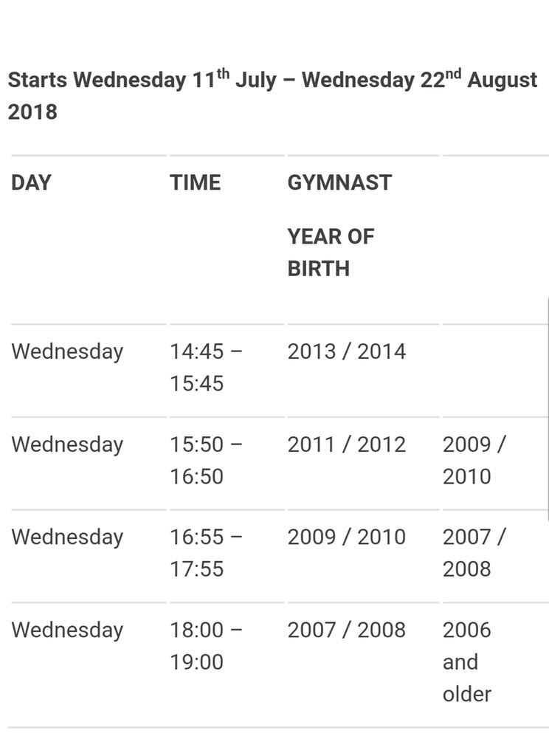The image size is (549, 756).
Task: Select the 16:55 – 17:55 time cell
Action: (206, 553)
